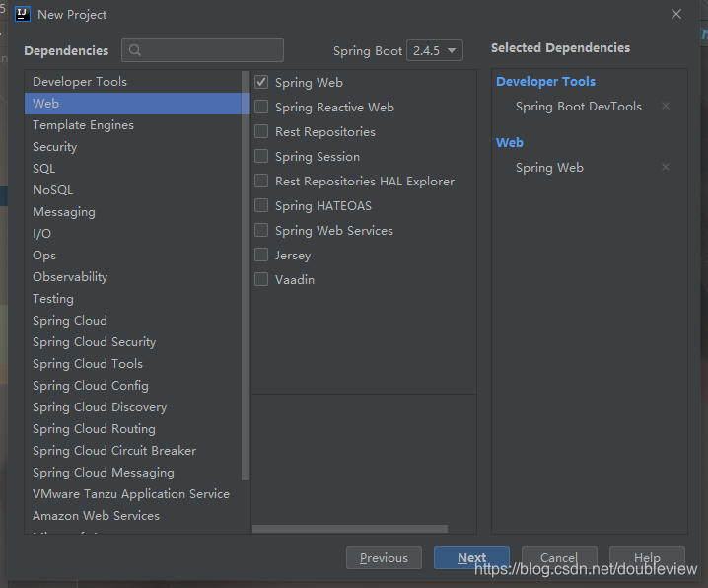
Task: Select Spring Cloud Tools category
Action: [133, 363]
